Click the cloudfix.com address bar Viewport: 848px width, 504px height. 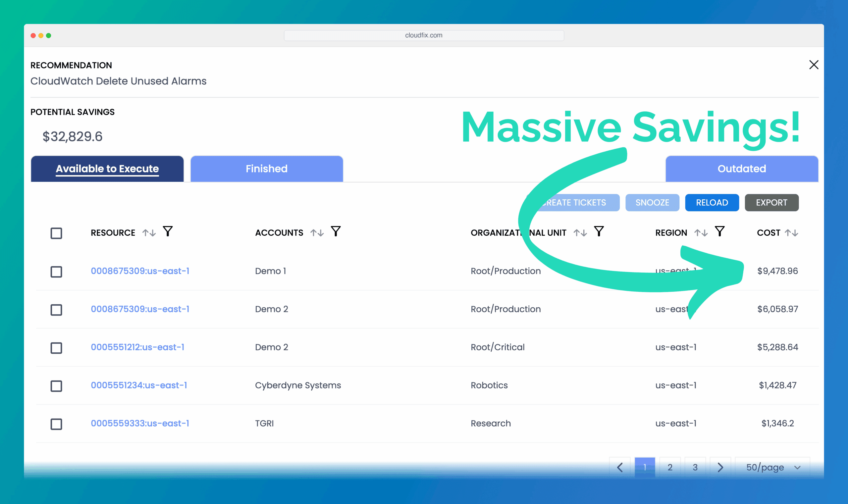pyautogui.click(x=424, y=35)
